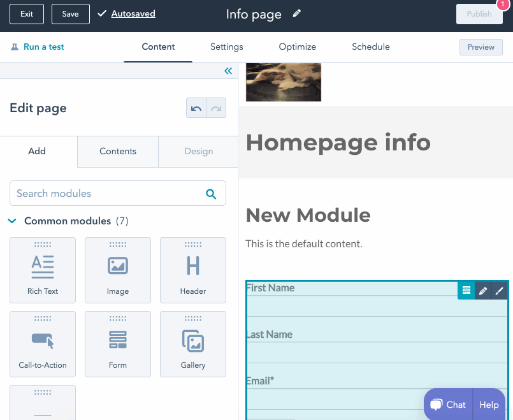Screen dimensions: 513x420
Task: Select the Image module
Action: (117, 270)
